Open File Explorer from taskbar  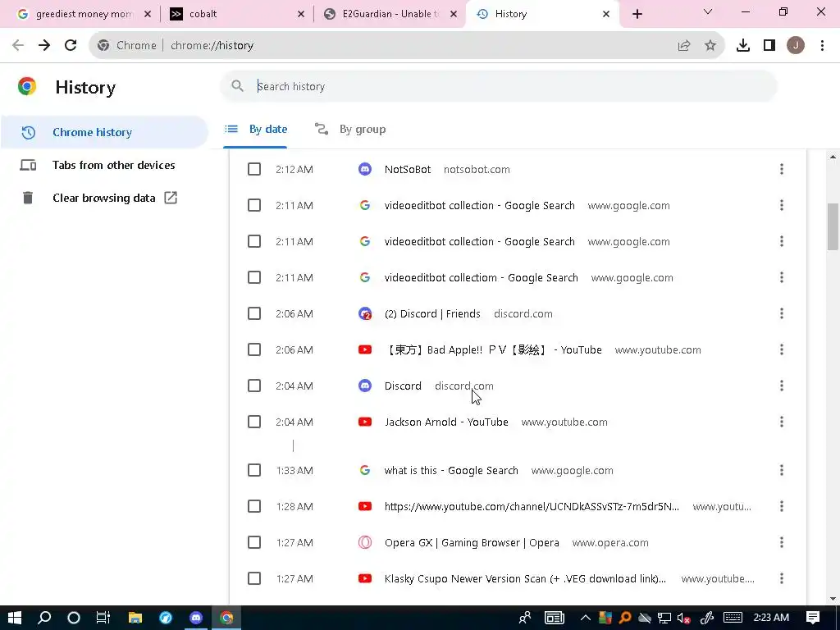point(135,618)
